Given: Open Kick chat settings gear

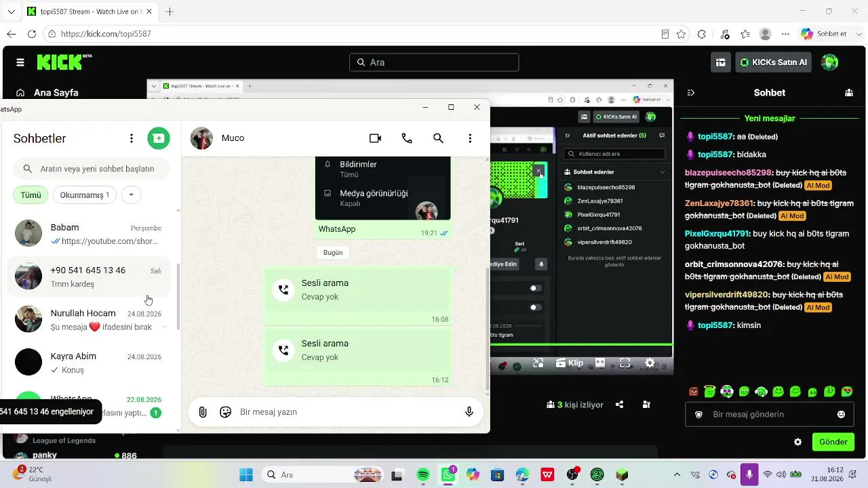Looking at the screenshot, I should tap(798, 442).
